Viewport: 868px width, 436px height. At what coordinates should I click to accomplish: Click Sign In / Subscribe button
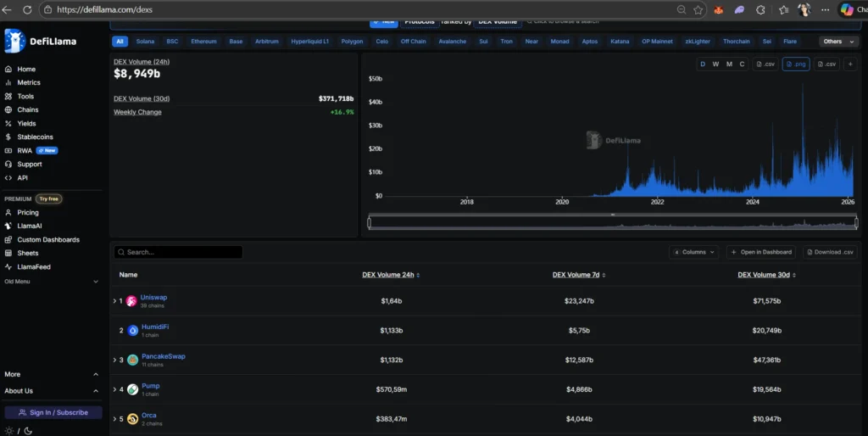[x=53, y=413]
